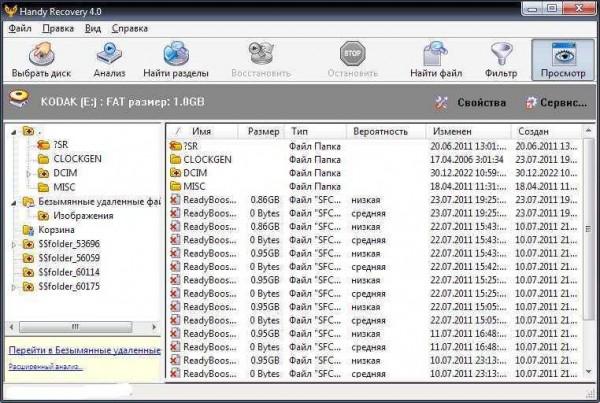Click date 18.04.2011 11:31 modified cell
The width and height of the screenshot is (600, 403).
point(468,186)
